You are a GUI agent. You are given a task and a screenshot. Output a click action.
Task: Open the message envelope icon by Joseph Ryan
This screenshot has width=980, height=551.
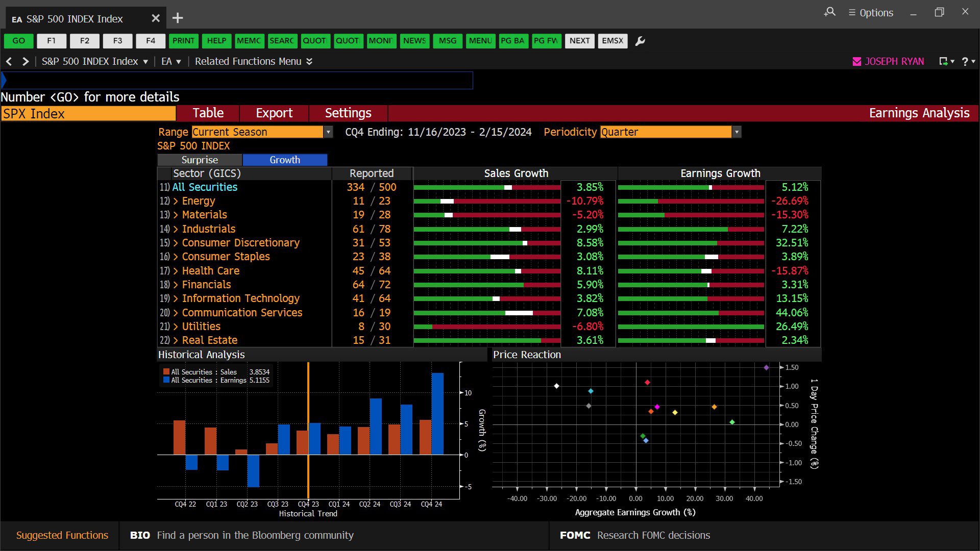point(857,61)
